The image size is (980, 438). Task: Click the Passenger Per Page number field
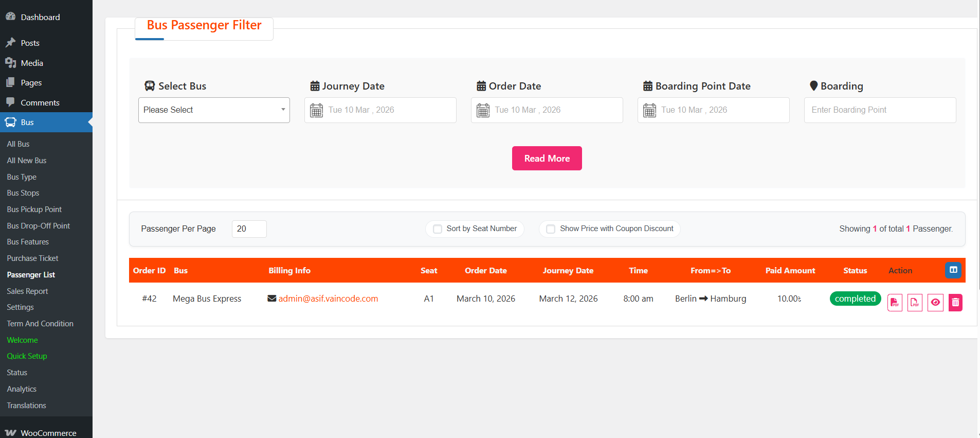(x=249, y=229)
